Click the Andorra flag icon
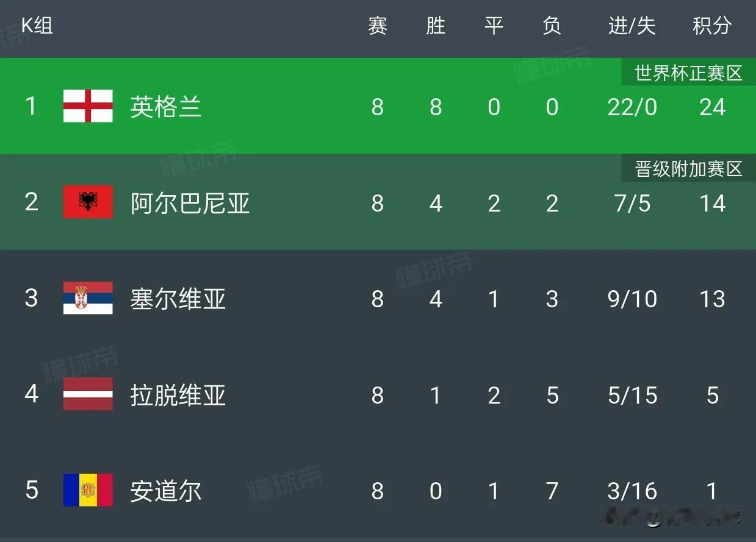 coord(87,490)
